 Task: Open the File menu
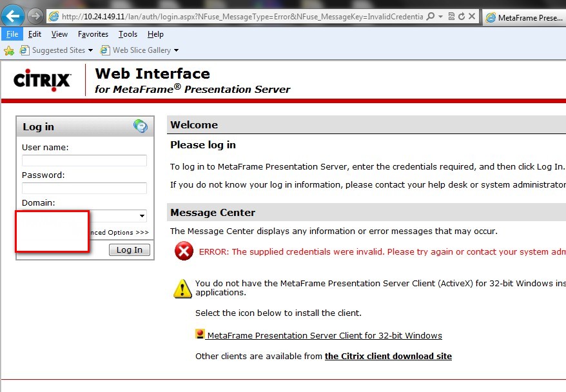coord(12,34)
